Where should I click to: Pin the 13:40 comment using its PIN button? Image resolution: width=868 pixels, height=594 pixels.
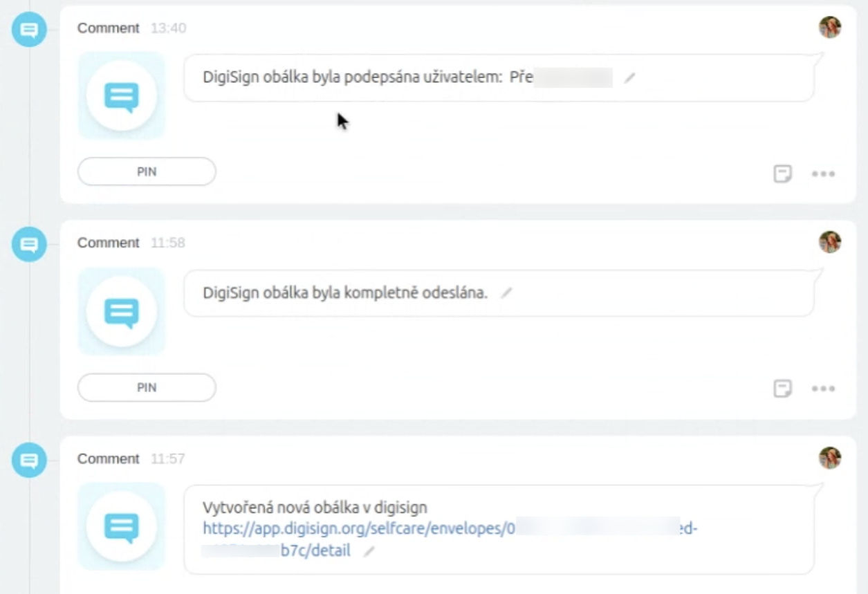point(145,171)
